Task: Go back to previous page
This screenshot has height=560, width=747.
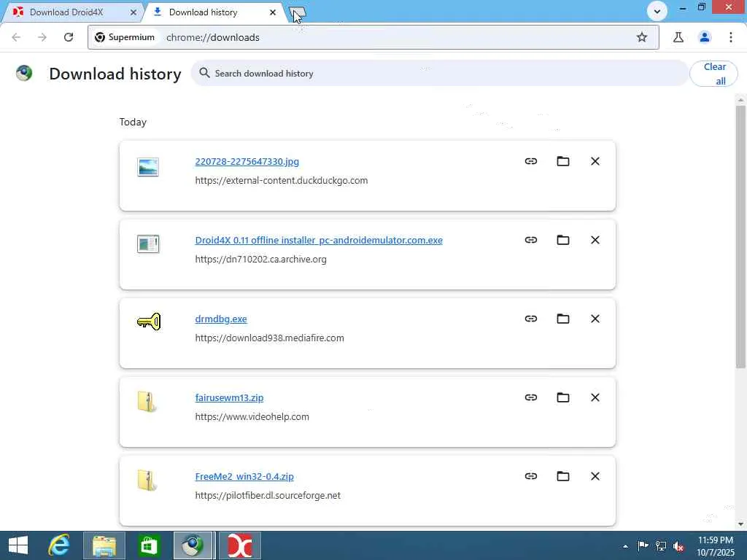Action: pos(16,37)
